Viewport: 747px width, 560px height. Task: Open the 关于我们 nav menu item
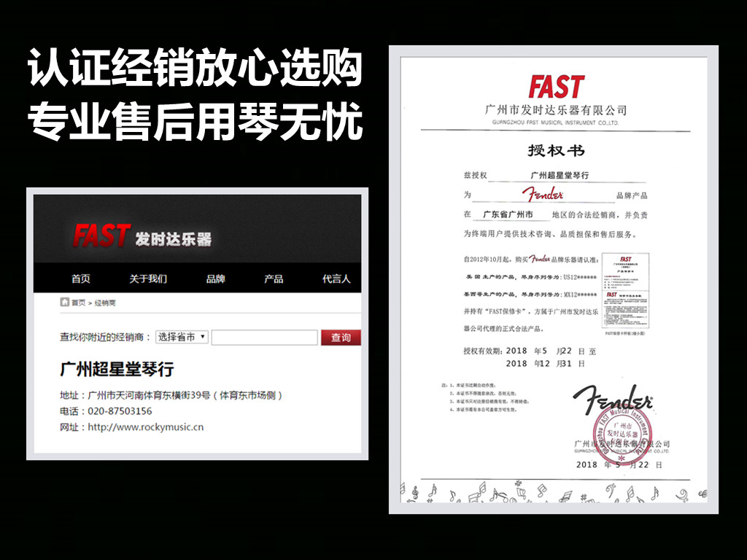(148, 279)
